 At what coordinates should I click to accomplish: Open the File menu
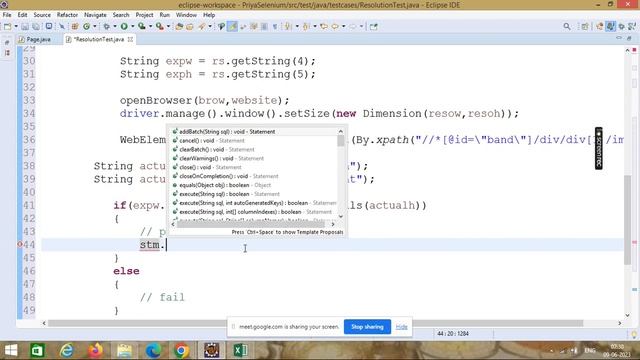7,15
